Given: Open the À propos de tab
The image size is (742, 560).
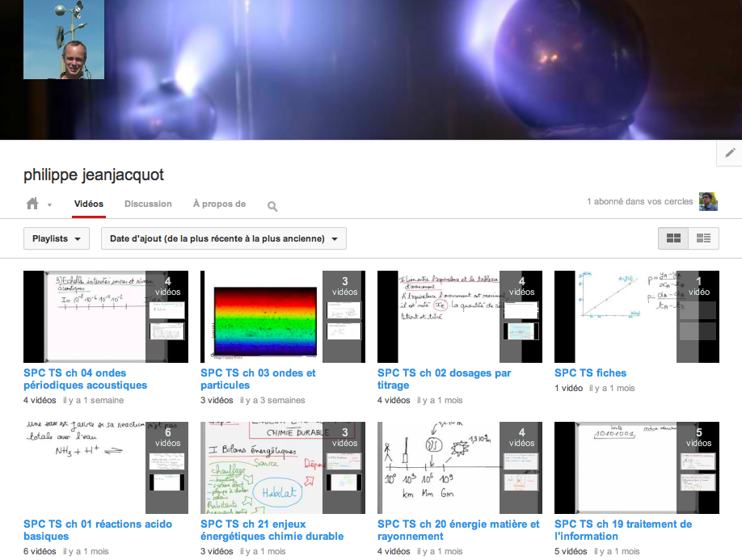Looking at the screenshot, I should click(x=219, y=204).
